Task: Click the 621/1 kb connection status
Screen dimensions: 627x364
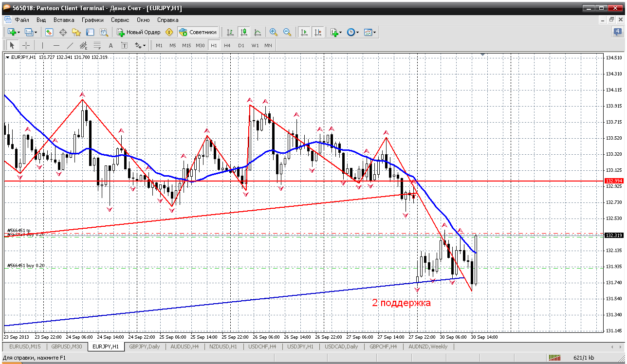Action: (x=584, y=358)
